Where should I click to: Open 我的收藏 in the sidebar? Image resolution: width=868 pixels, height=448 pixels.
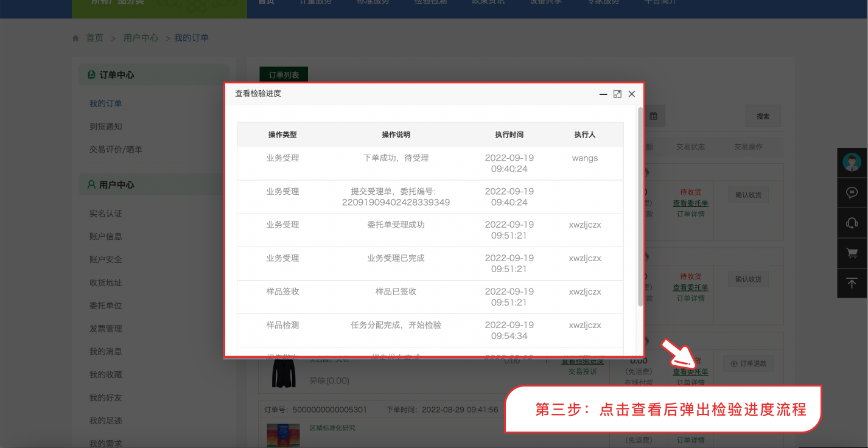106,374
